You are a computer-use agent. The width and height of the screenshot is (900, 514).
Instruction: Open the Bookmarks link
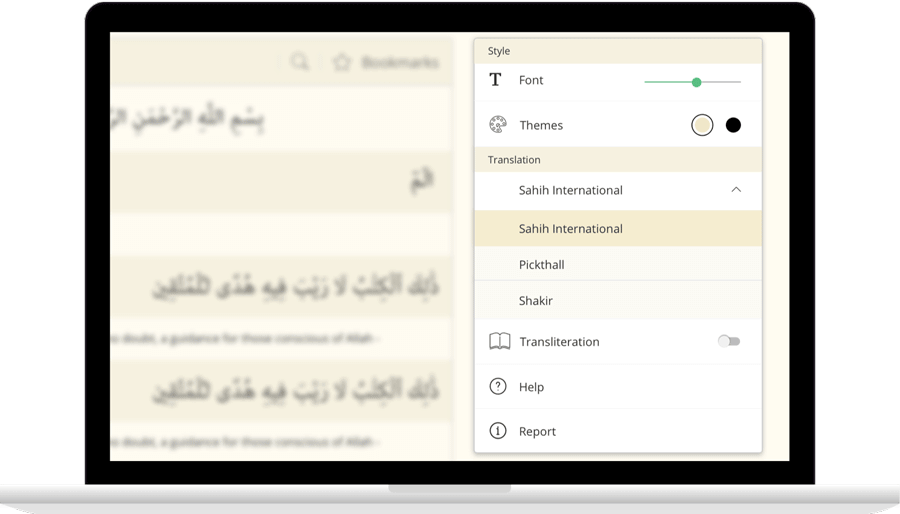(x=399, y=62)
